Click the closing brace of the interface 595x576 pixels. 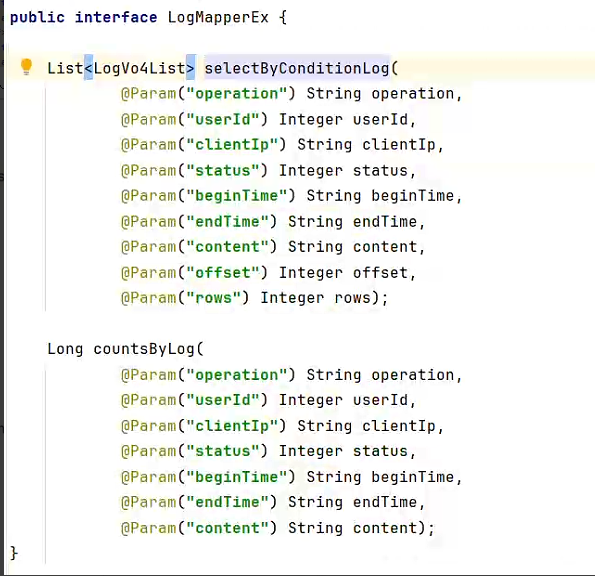14,553
